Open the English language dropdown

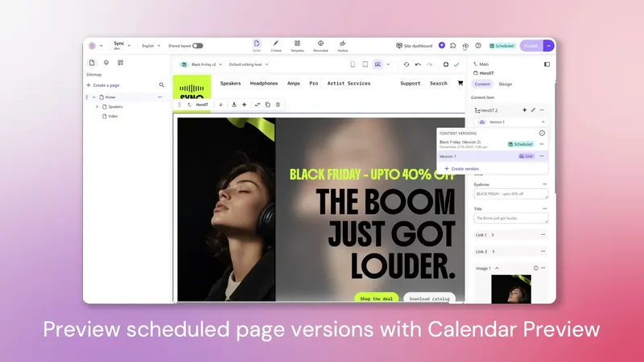click(151, 46)
